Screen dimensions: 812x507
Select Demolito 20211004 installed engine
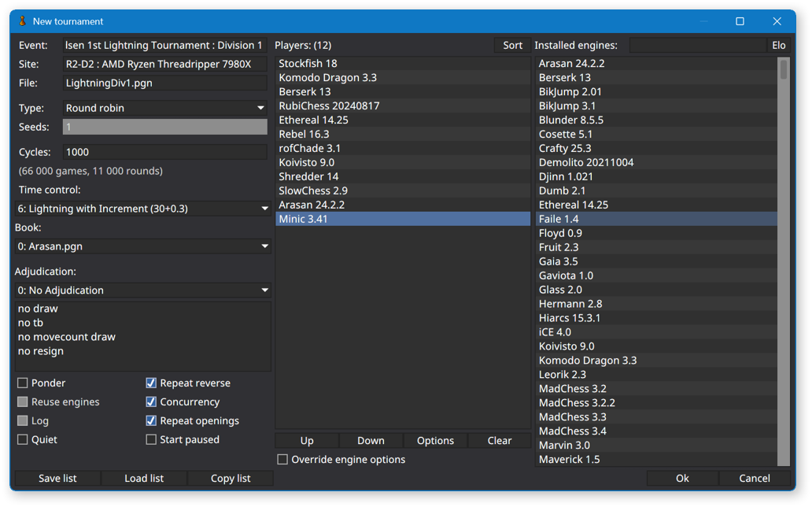coord(656,162)
